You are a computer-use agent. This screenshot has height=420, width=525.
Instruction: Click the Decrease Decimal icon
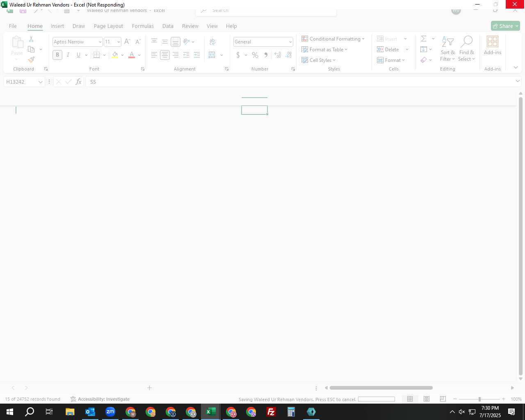(x=289, y=55)
